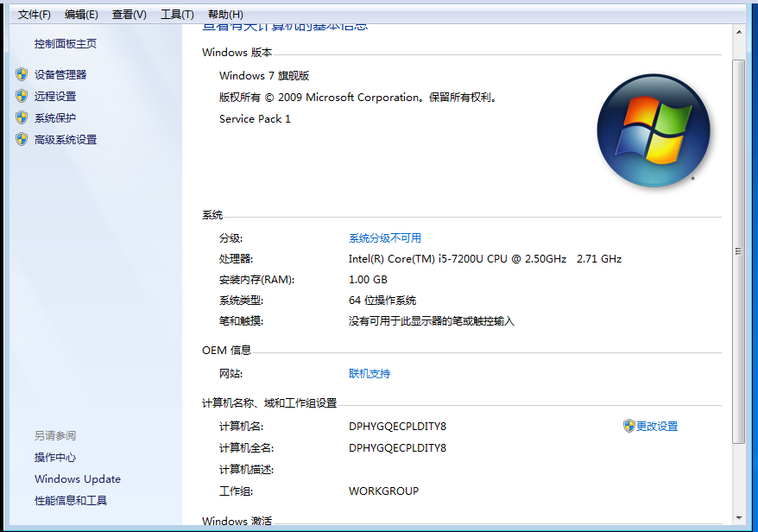Open 远程设置 link
This screenshot has width=758, height=532.
coord(55,96)
